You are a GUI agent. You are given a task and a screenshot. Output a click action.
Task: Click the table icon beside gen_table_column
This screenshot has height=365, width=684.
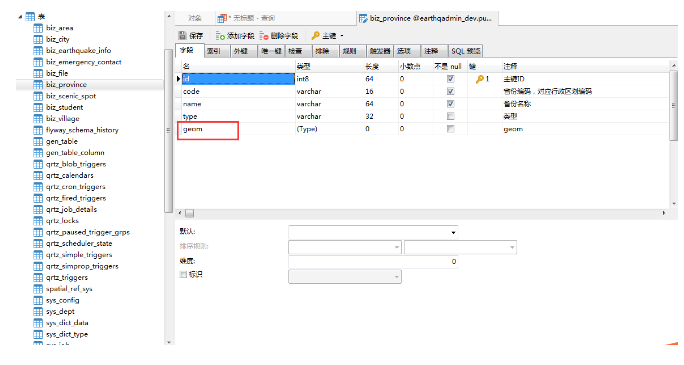click(38, 153)
